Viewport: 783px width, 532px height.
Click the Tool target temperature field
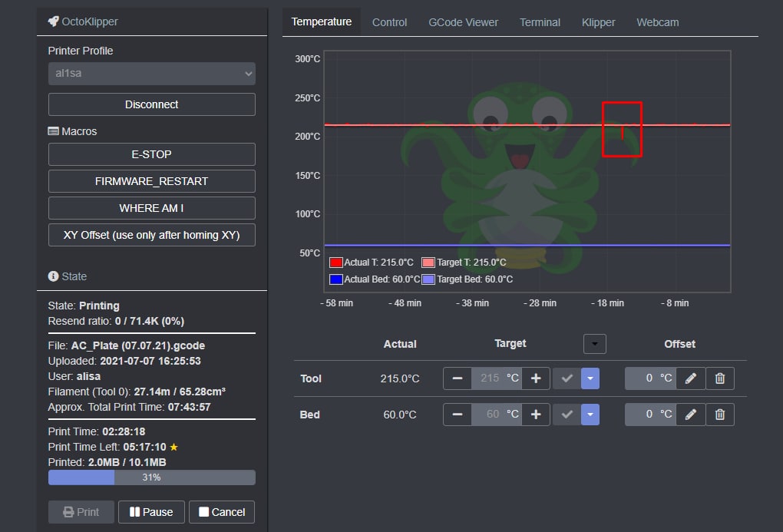point(496,378)
